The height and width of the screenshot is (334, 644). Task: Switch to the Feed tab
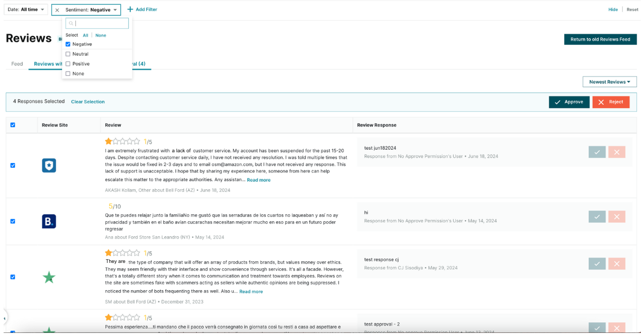tap(17, 64)
